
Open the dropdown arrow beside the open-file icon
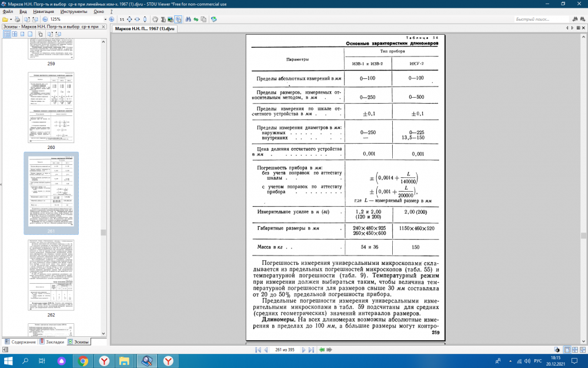(11, 21)
